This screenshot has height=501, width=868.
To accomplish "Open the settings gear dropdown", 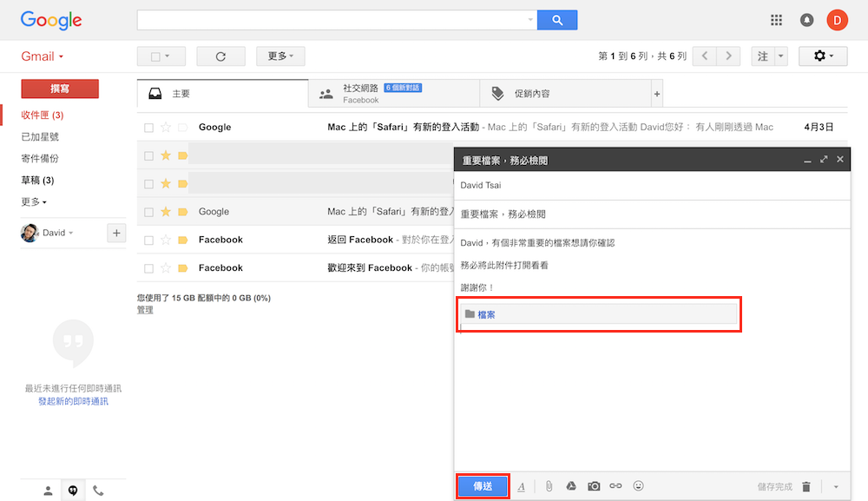I will (823, 56).
